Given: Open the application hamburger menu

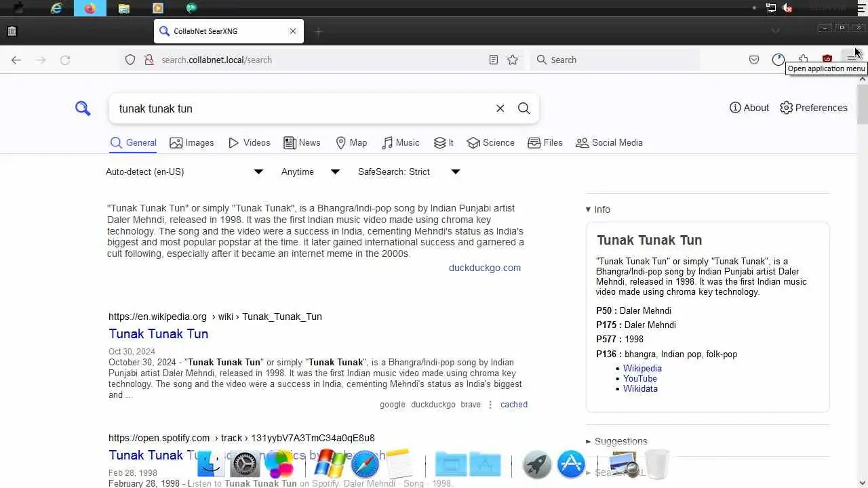Looking at the screenshot, I should (x=852, y=58).
